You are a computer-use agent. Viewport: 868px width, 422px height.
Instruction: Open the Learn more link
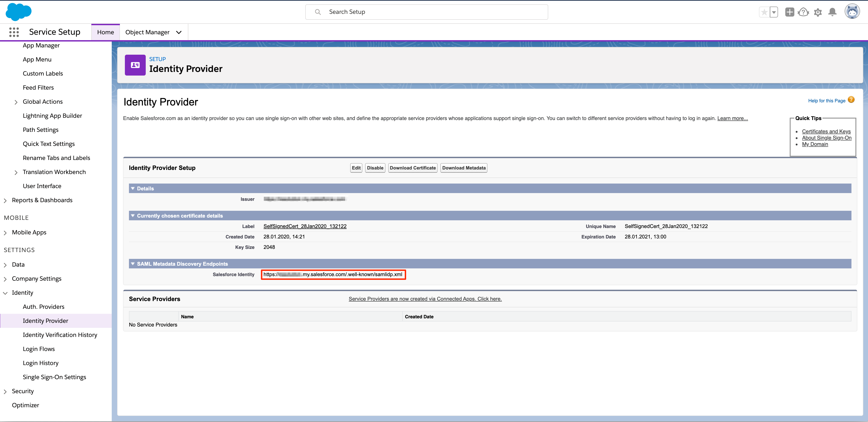(732, 118)
